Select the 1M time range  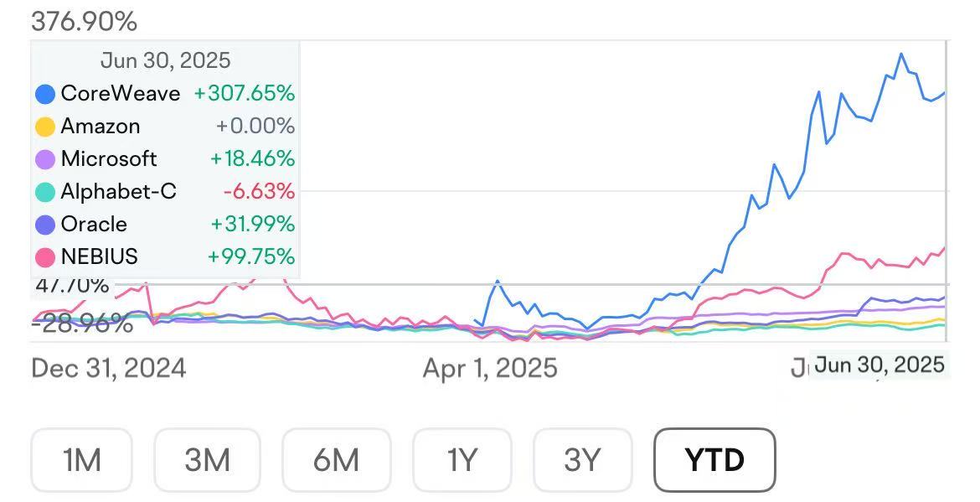(x=82, y=459)
